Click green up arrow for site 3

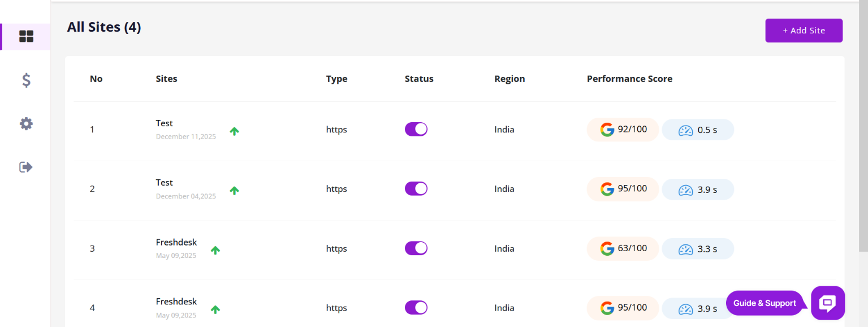click(215, 250)
